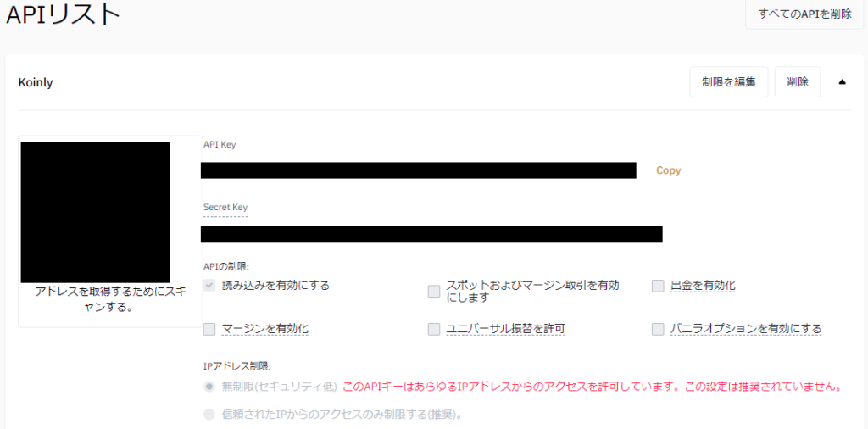Toggle 読み込みを有効にする checkbox
868x429 pixels.
click(209, 287)
